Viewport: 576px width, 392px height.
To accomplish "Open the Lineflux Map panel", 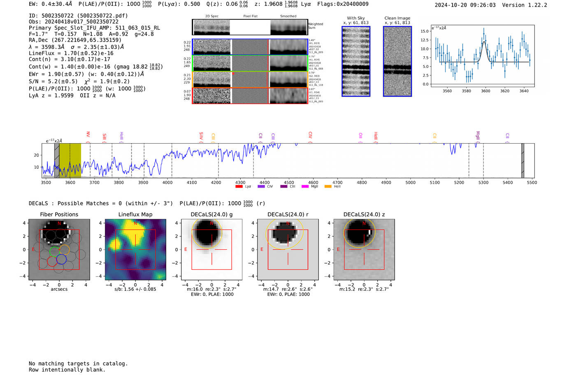I will 135,249.
